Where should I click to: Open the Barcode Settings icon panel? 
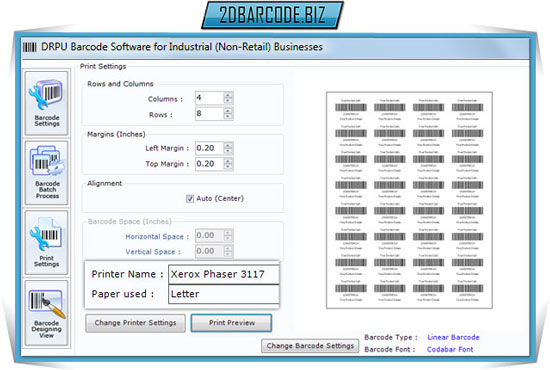pos(46,103)
